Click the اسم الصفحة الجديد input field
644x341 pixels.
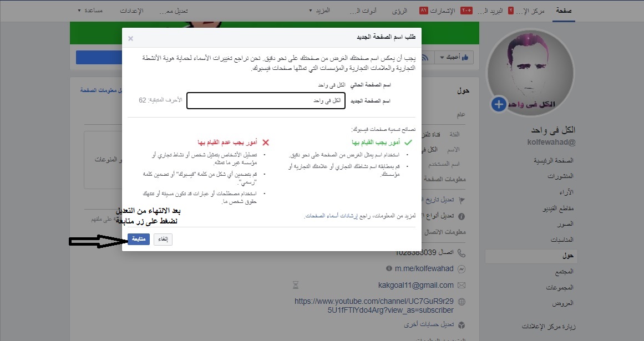coord(266,100)
